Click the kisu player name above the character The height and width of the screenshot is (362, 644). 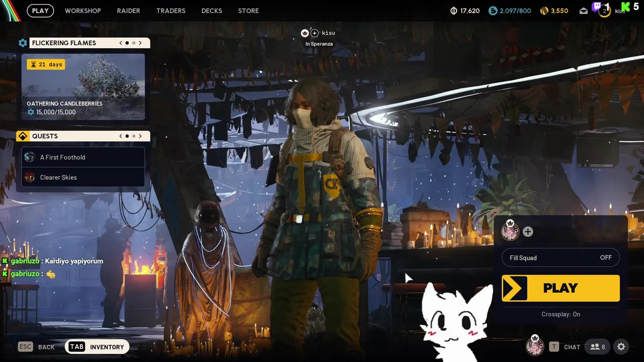coord(329,33)
